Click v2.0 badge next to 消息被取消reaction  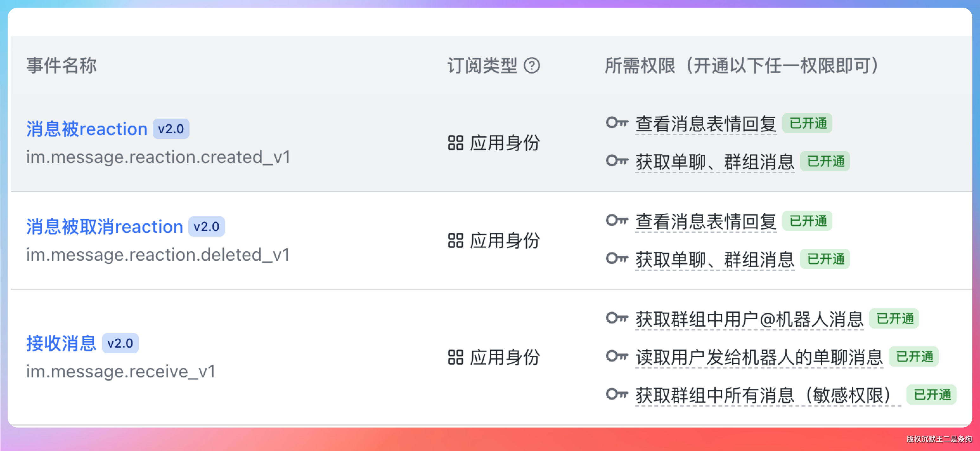coord(207,227)
